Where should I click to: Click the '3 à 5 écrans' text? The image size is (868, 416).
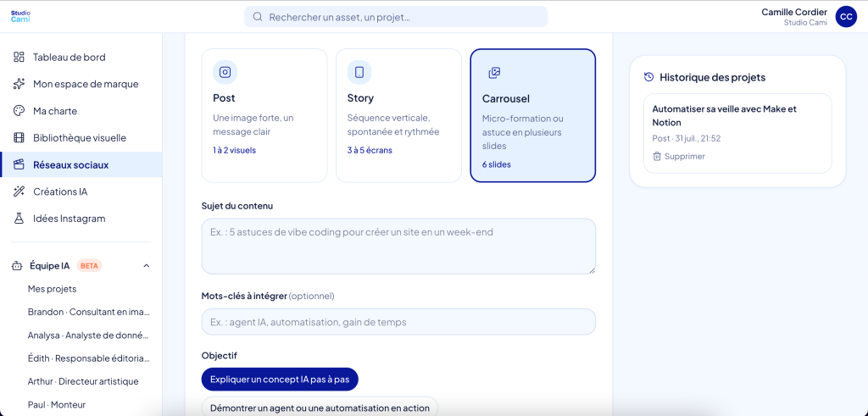coord(370,151)
